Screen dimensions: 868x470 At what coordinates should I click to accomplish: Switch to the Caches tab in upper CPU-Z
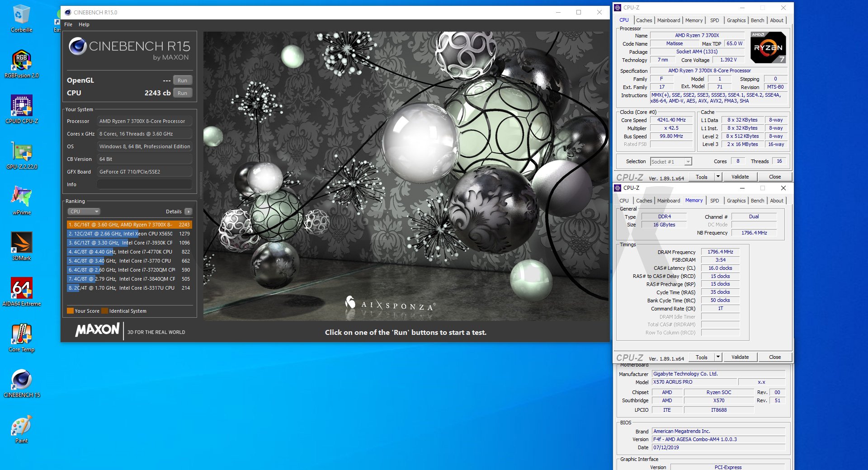[644, 20]
